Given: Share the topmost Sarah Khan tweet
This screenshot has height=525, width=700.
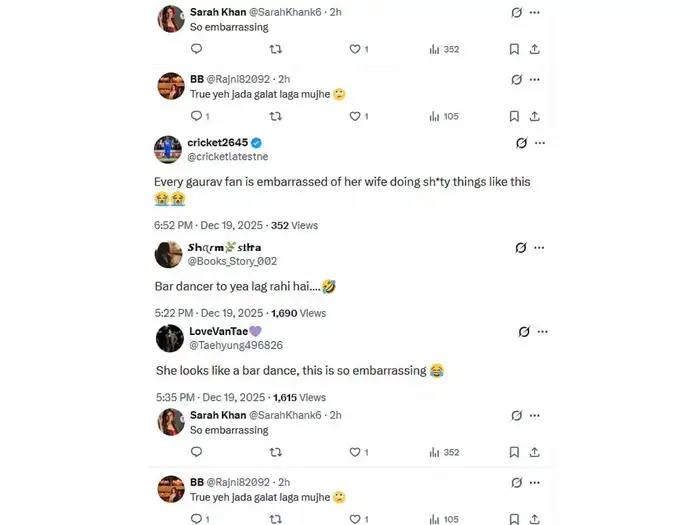Looking at the screenshot, I should pos(535,49).
